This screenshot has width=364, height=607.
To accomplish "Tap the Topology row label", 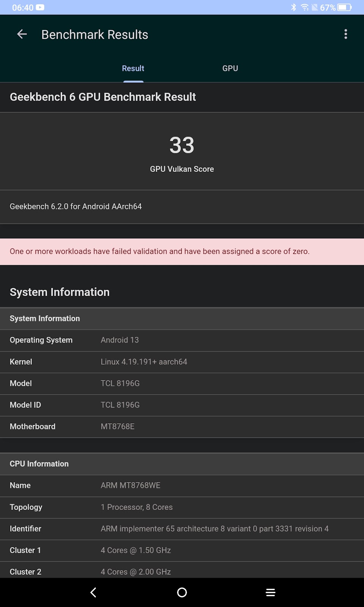I will pos(26,507).
